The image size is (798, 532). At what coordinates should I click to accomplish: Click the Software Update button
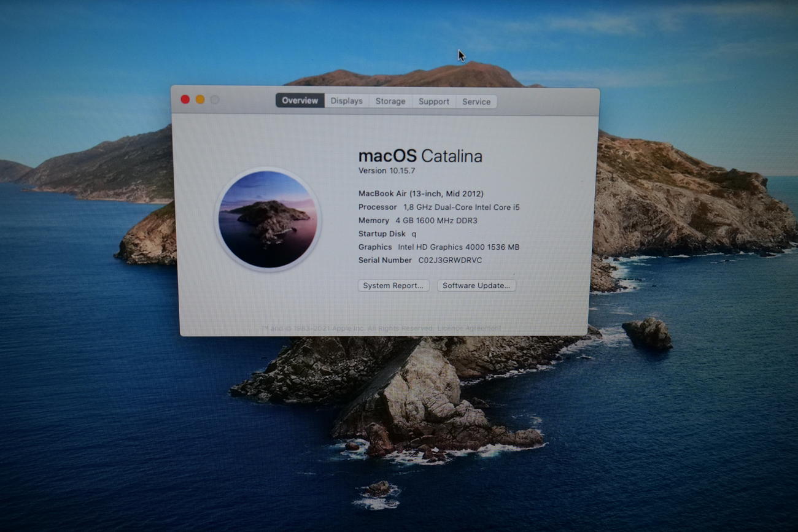tap(476, 285)
